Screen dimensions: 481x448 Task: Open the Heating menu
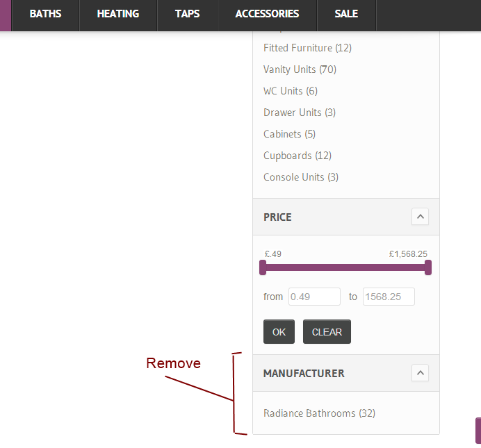[x=118, y=14]
